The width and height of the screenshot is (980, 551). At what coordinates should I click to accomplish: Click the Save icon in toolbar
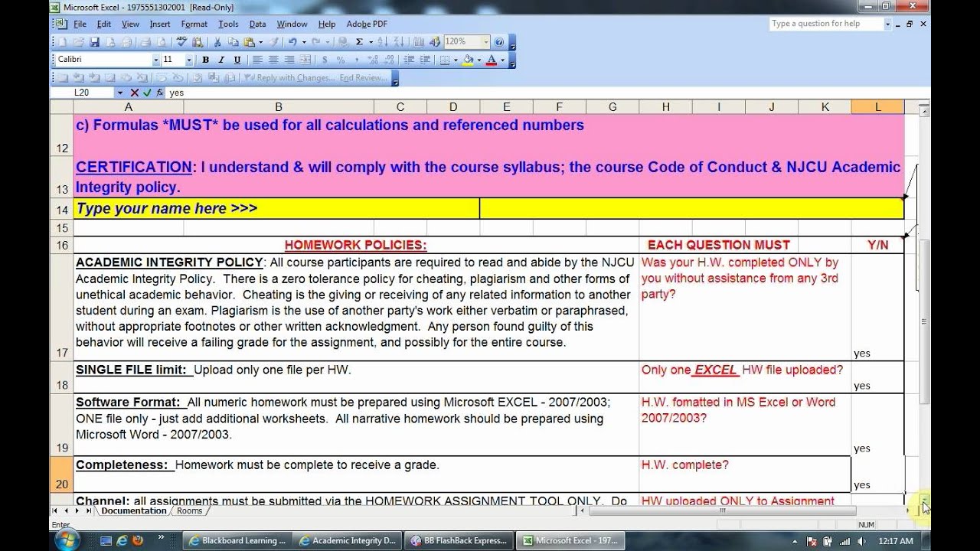tap(95, 42)
